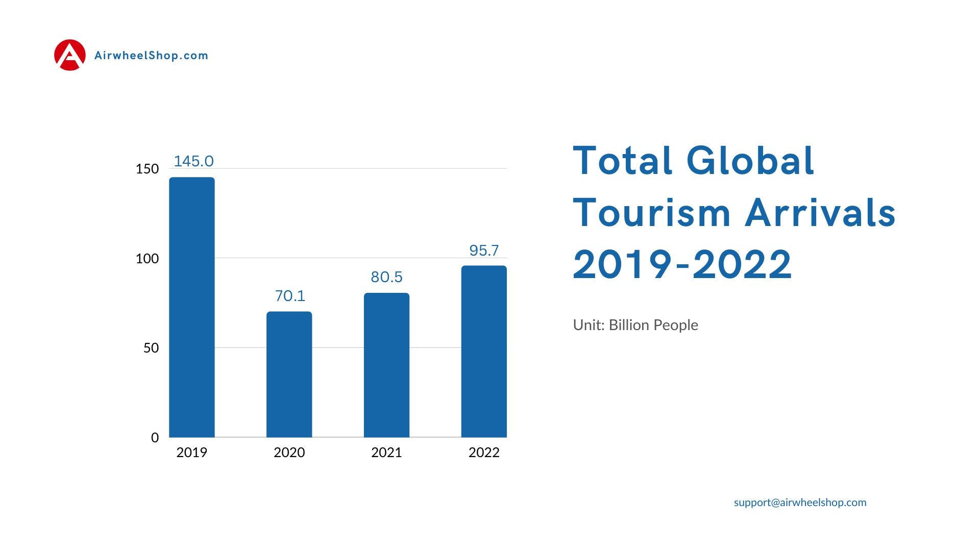Click the 50 y-axis value
The height and width of the screenshot is (551, 980).
coord(151,348)
